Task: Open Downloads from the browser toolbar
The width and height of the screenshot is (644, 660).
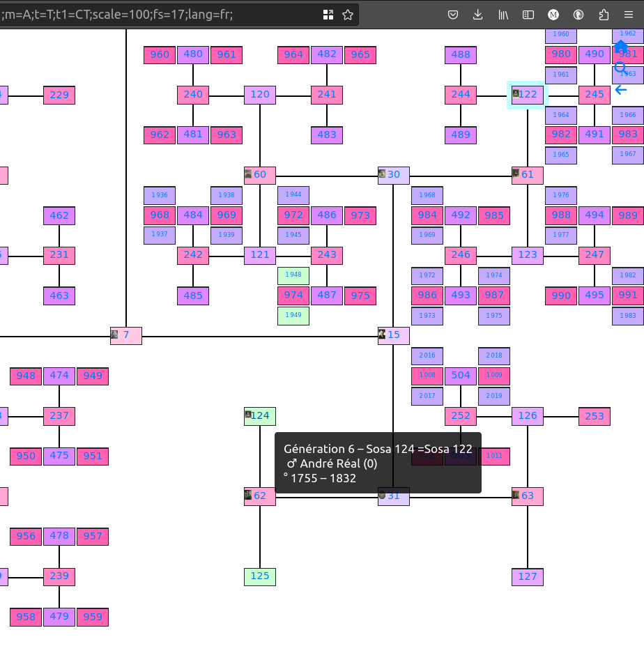Action: point(478,14)
